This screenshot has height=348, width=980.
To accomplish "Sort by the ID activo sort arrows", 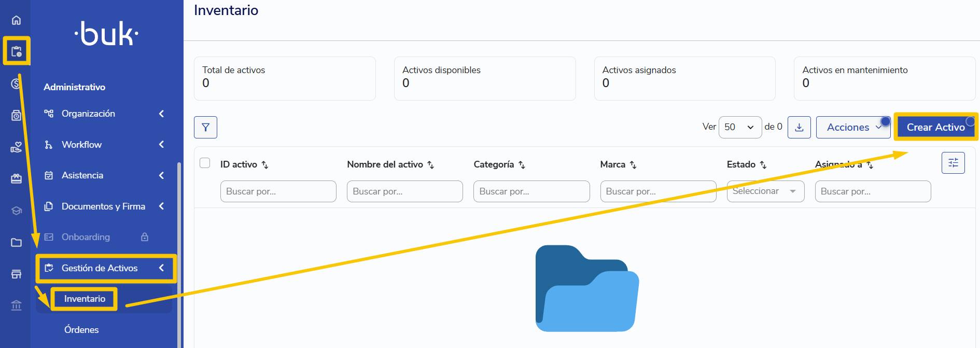I will point(265,165).
